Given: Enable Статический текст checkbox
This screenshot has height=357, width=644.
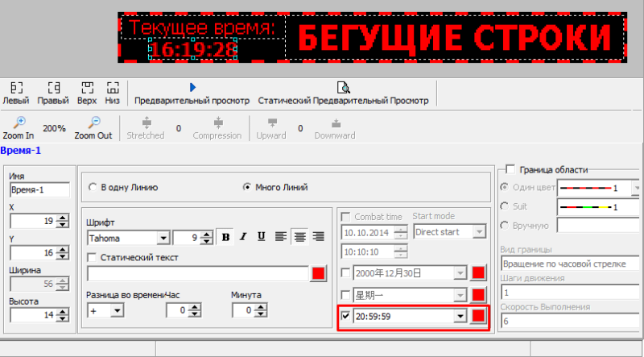Looking at the screenshot, I should 92,258.
